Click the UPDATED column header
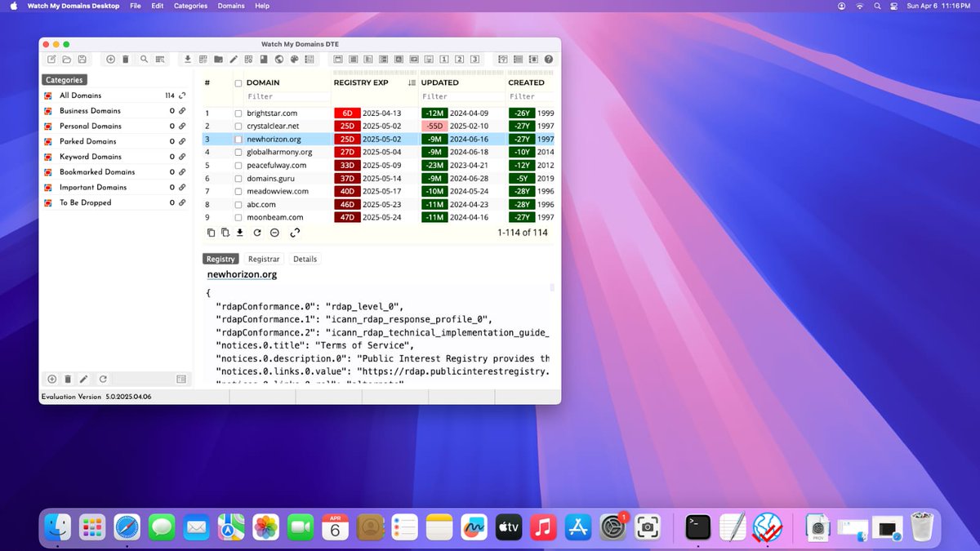The image size is (980, 551). point(439,82)
